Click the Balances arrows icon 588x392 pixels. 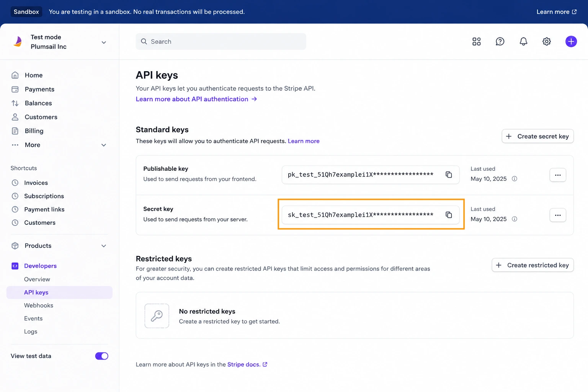pos(15,103)
